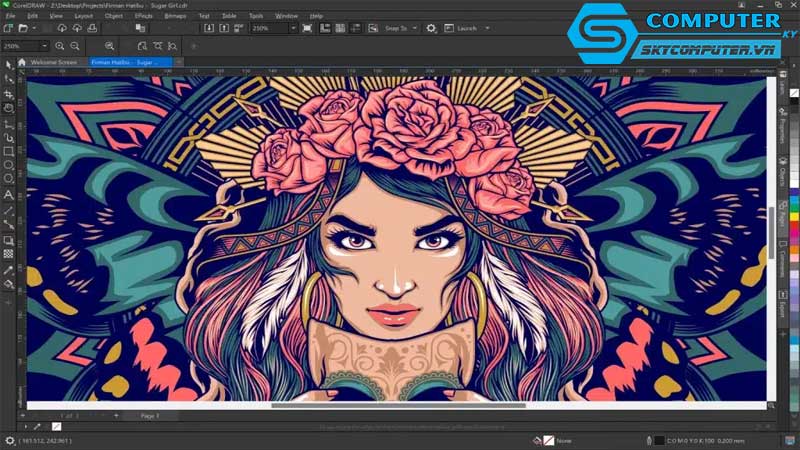Select the Rectangle tool
Screen dimensions: 800x450
pos(9,151)
